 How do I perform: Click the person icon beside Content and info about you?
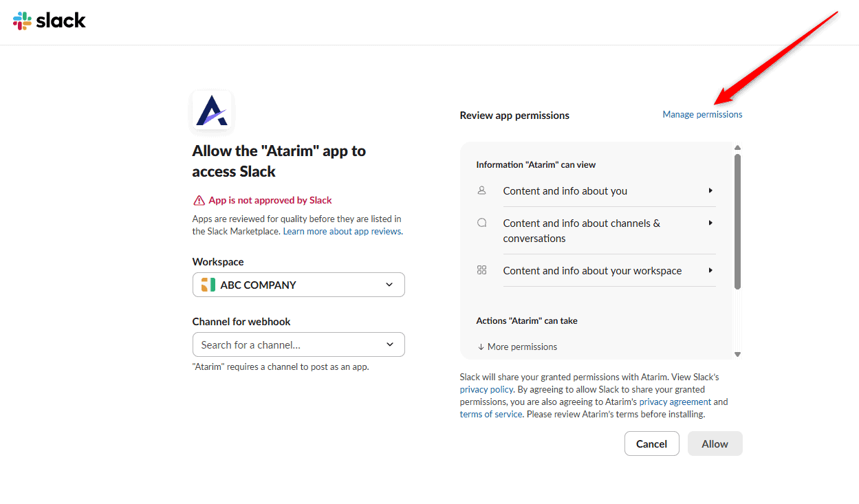coord(482,190)
